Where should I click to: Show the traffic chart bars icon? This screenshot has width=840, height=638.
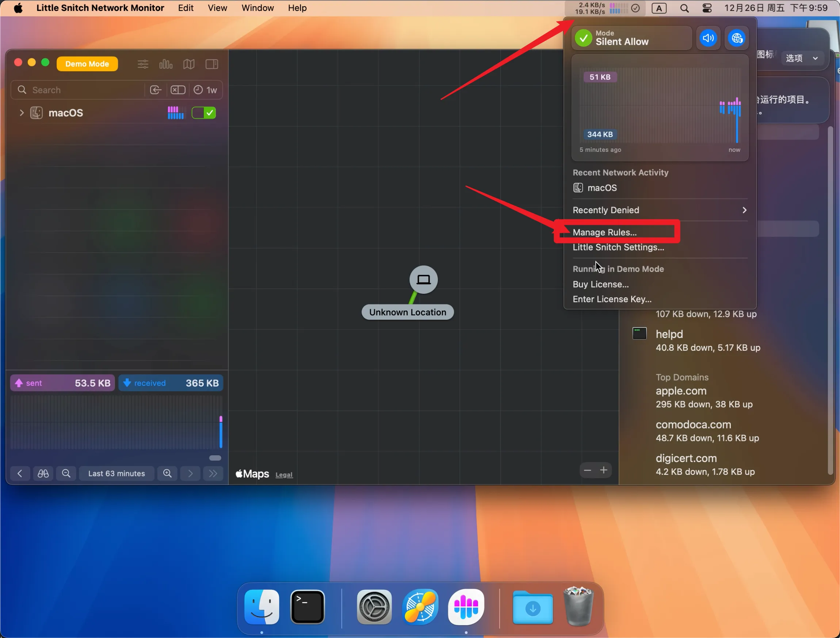click(x=166, y=64)
